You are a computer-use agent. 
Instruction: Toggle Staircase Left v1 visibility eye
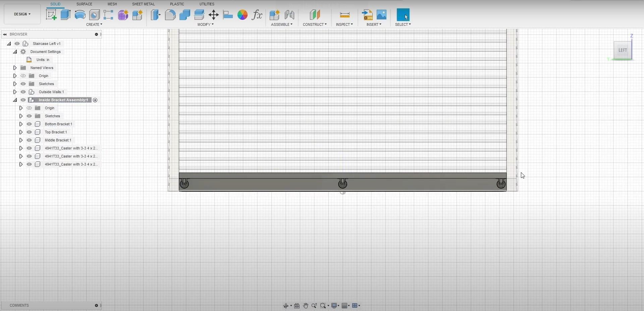tap(17, 44)
